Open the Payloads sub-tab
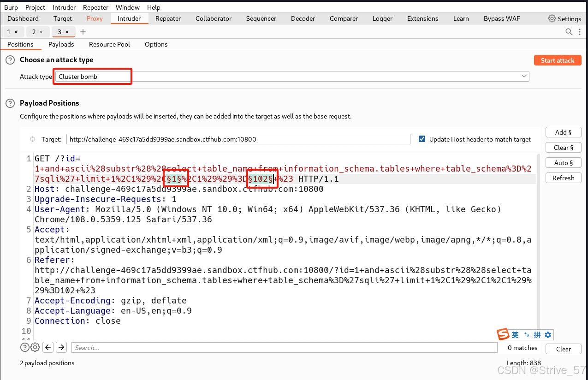Image resolution: width=588 pixels, height=380 pixels. click(x=61, y=44)
